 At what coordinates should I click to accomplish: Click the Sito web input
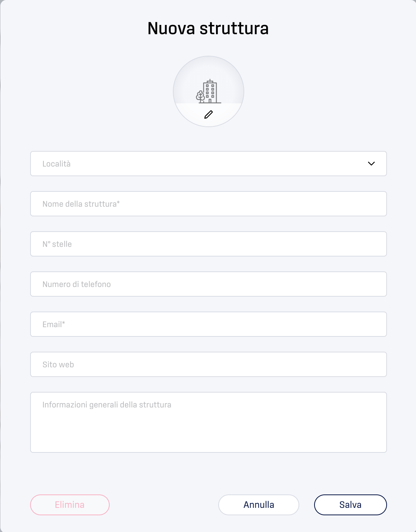coord(209,364)
